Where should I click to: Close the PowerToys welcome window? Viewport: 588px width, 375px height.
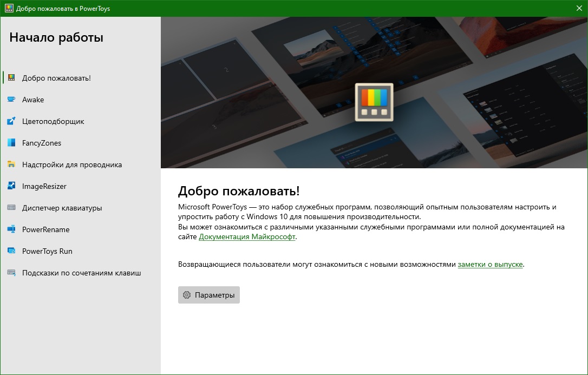pyautogui.click(x=578, y=8)
